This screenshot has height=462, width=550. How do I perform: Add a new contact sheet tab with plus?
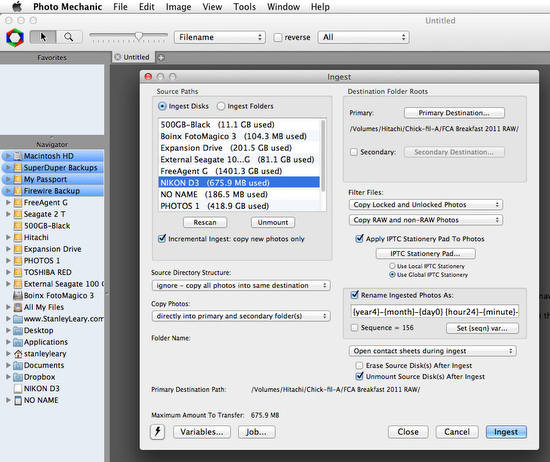point(161,58)
